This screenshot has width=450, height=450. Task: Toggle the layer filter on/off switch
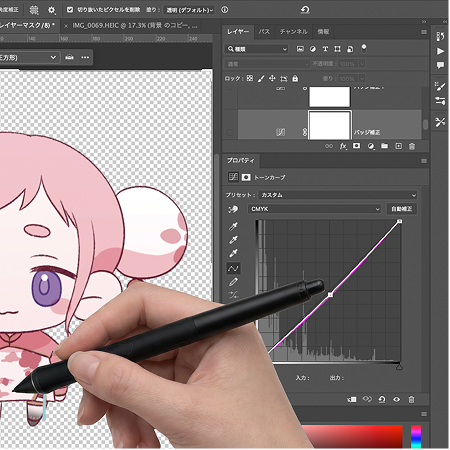coord(364,49)
